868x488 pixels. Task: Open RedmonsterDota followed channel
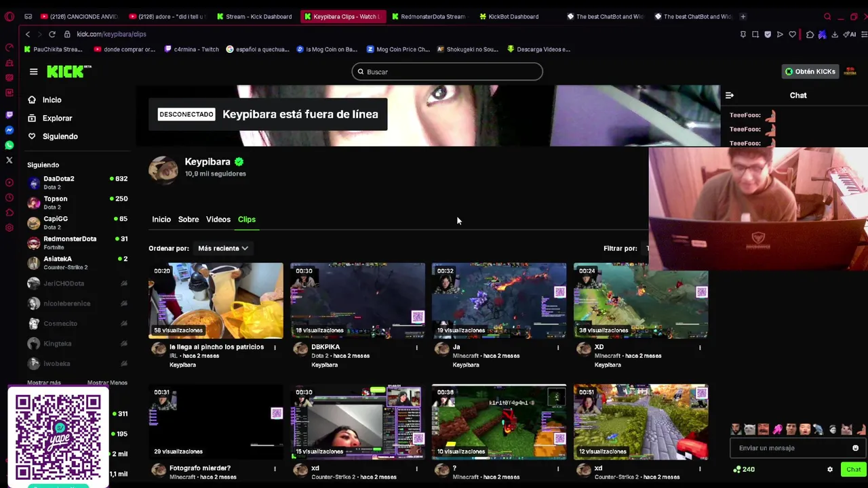coord(77,243)
